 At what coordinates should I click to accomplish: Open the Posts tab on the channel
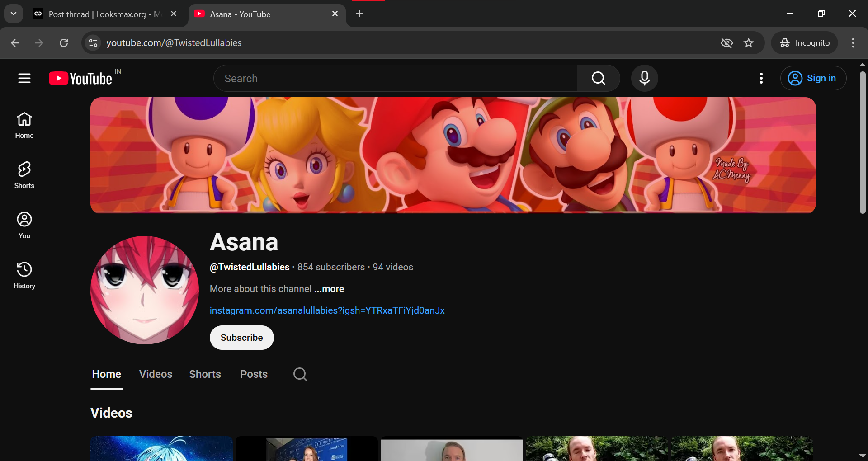(254, 374)
